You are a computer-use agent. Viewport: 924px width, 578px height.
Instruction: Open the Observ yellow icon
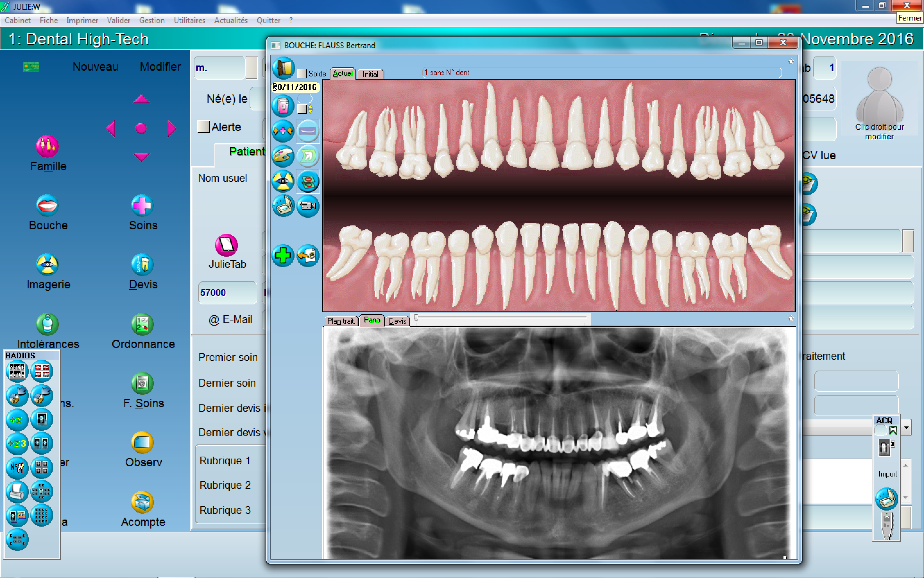pos(142,442)
